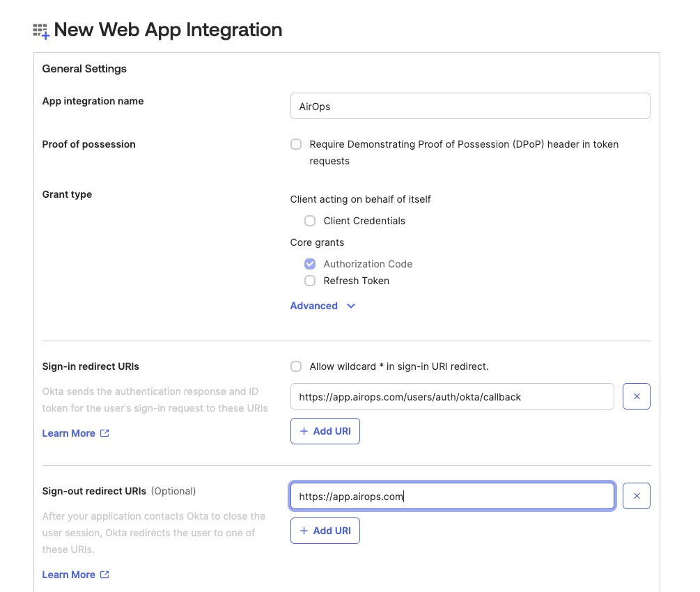Viewport: 700px width, 592px height.
Task: Click the external-link icon next to the sign-out Learn More
Action: [104, 575]
